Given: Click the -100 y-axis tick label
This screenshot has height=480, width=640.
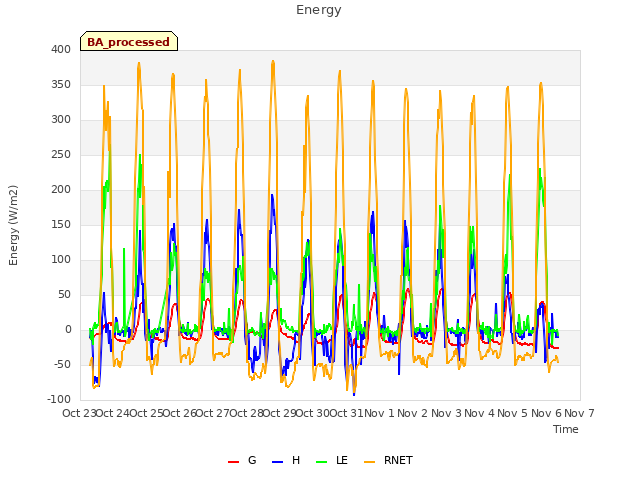Looking at the screenshot, I should tap(59, 399).
